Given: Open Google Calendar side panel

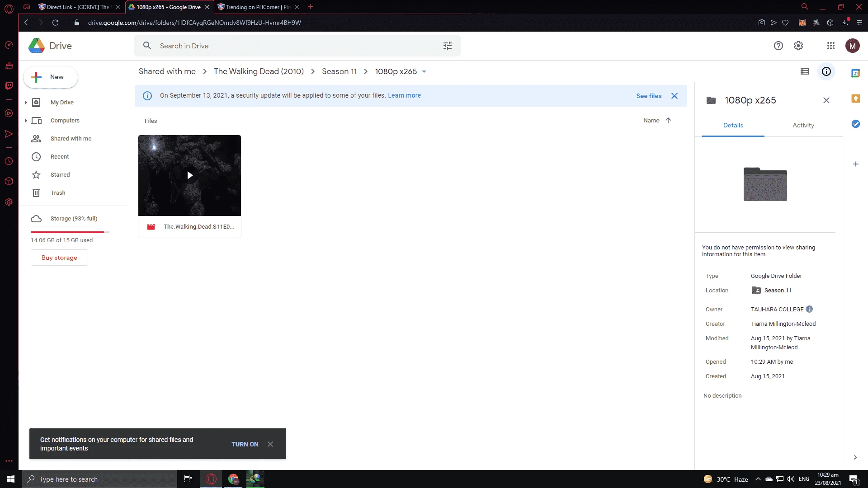Looking at the screenshot, I should point(855,73).
